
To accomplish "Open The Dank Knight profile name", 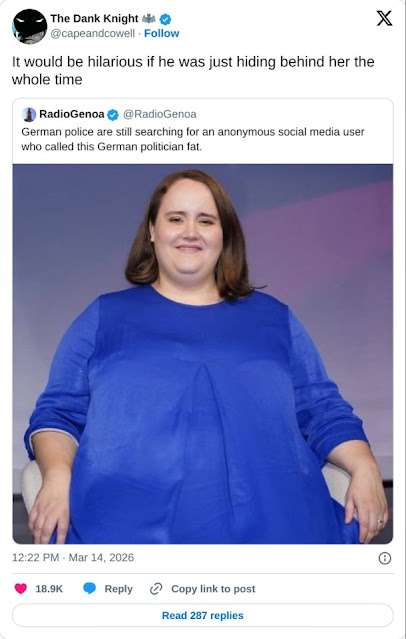I will pos(95,19).
